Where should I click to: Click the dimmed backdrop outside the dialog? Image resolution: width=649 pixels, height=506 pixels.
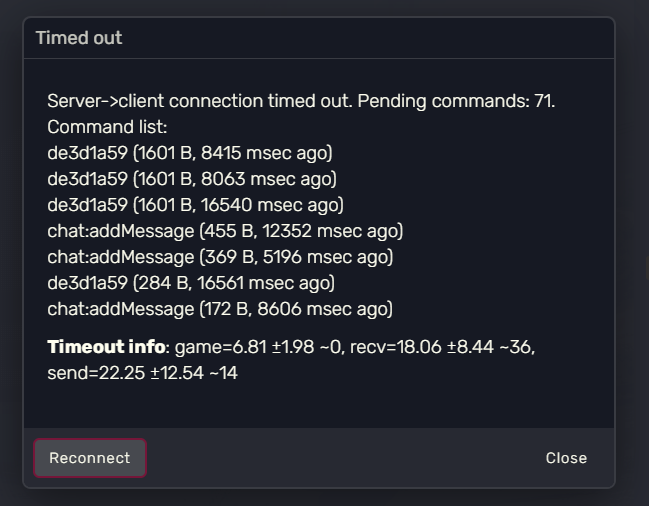click(x=632, y=250)
